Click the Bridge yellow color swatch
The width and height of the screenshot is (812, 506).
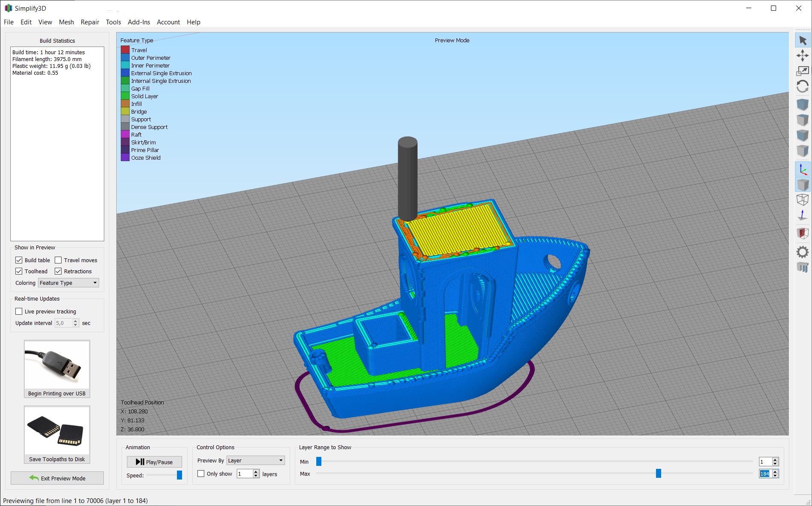(x=125, y=111)
